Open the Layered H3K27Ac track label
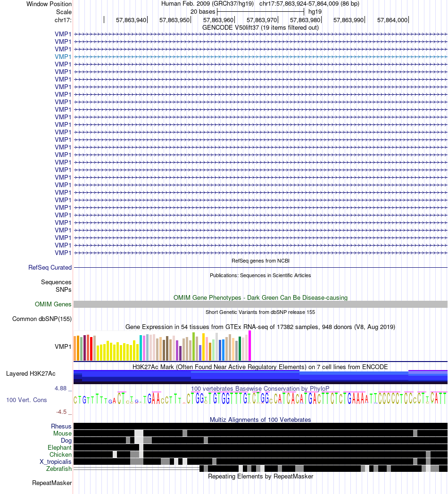 click(x=31, y=374)
